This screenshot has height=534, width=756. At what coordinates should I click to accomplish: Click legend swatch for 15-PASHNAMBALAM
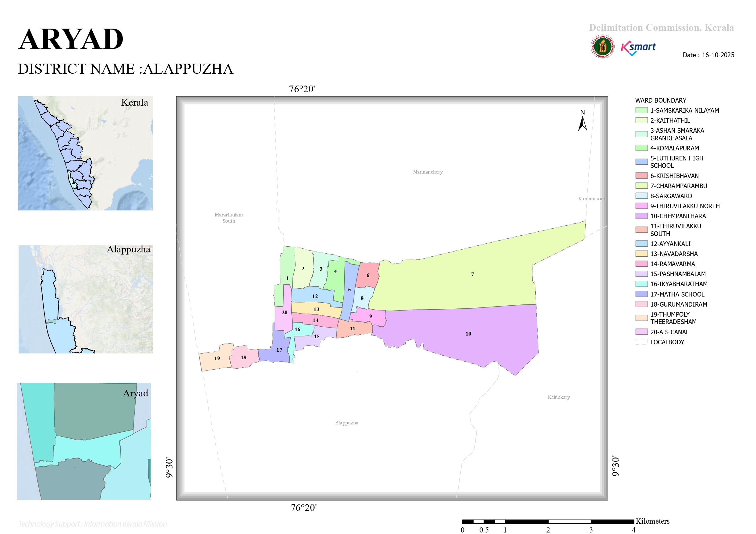pos(641,274)
